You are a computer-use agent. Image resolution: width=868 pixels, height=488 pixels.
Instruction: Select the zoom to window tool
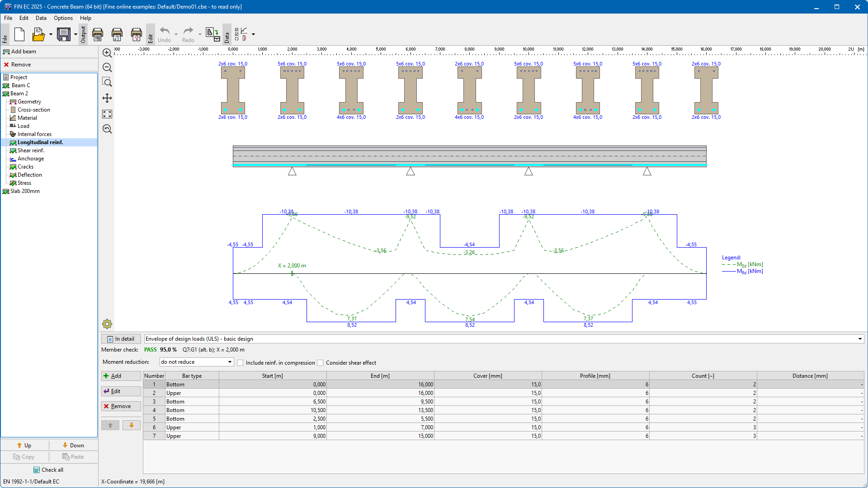tap(107, 82)
